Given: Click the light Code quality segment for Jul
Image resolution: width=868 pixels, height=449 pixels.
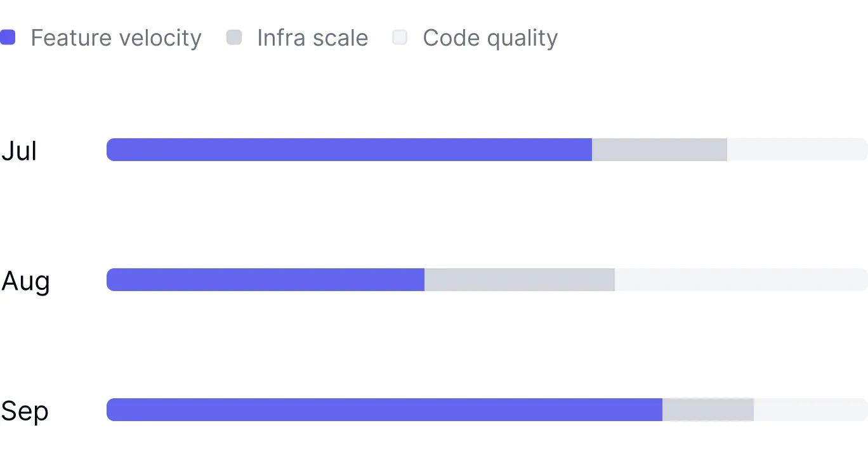Looking at the screenshot, I should coord(797,150).
